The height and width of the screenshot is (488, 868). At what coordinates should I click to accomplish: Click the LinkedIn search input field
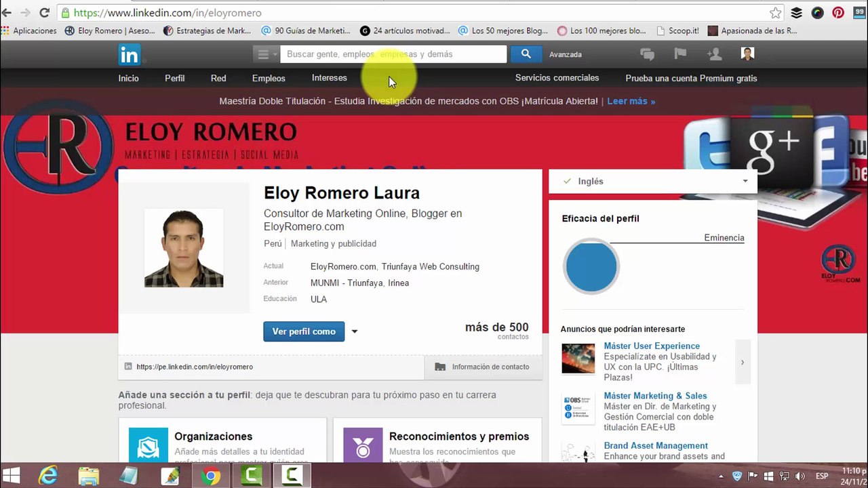(x=393, y=54)
